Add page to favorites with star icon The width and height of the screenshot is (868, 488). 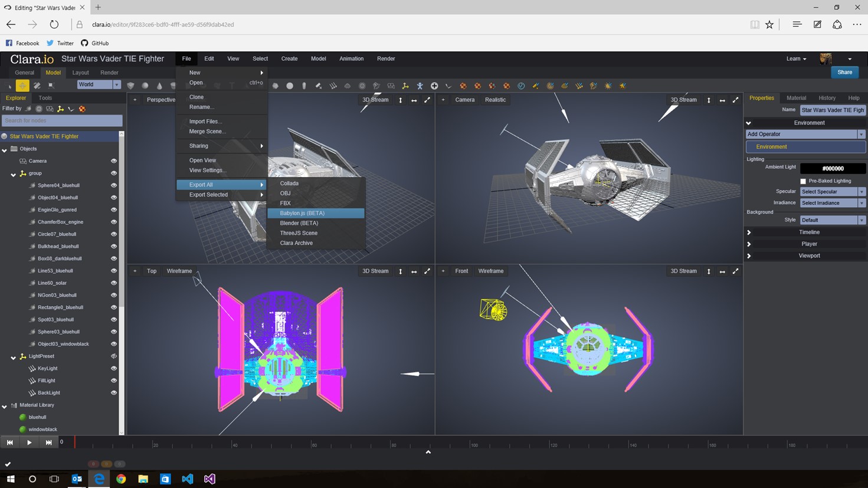(769, 25)
